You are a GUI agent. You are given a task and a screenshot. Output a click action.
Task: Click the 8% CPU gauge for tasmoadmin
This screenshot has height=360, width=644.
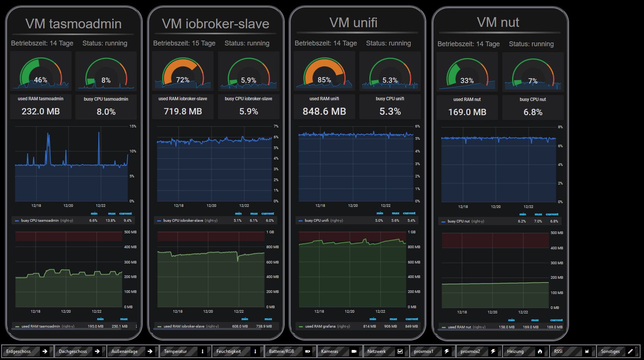(106, 72)
